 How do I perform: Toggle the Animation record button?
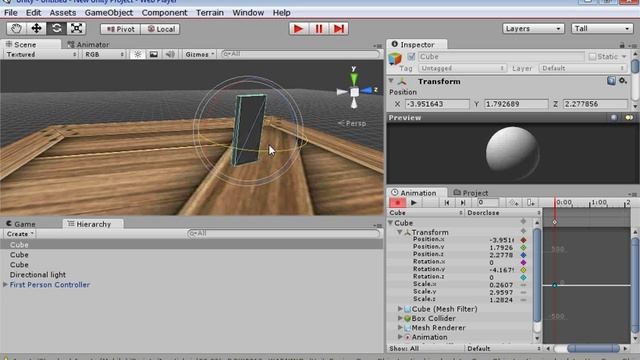397,202
